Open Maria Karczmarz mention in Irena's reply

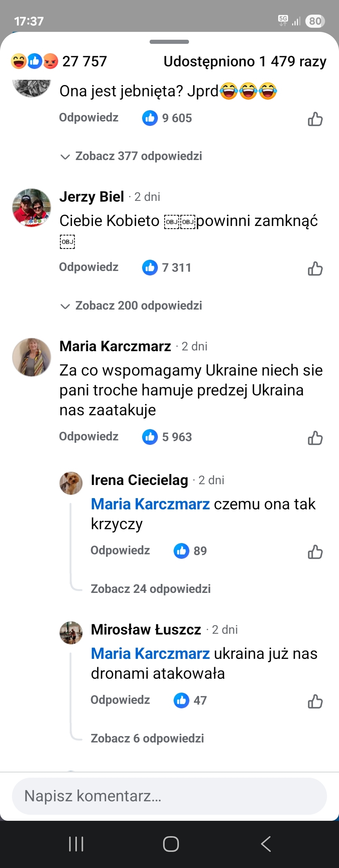click(150, 504)
